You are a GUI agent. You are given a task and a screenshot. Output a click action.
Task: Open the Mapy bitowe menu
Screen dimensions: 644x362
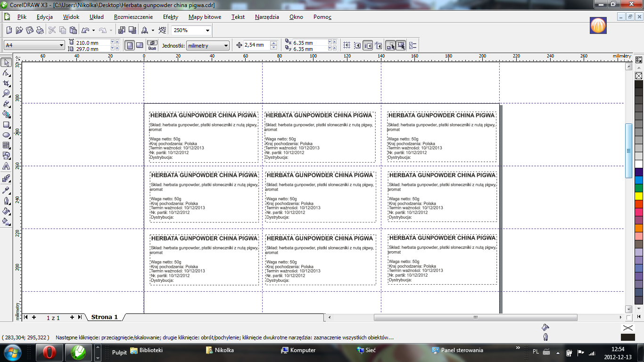coord(205,17)
